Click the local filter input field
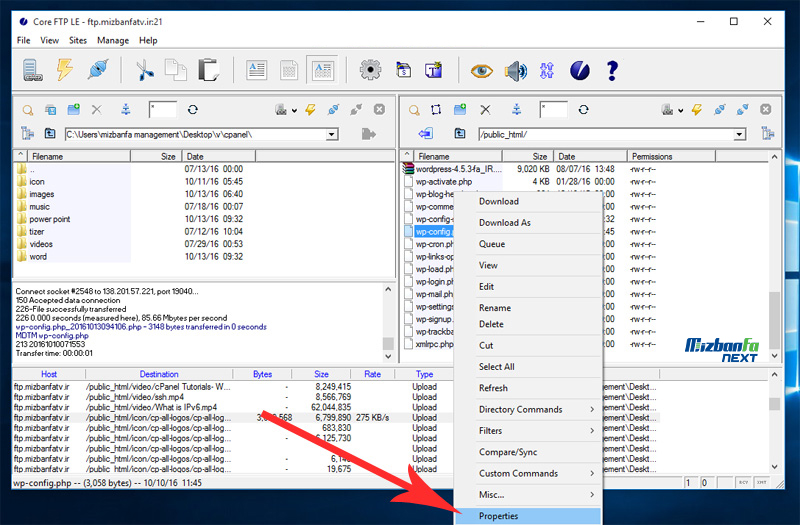Screen dimensions: 800x525 pyautogui.click(x=163, y=109)
